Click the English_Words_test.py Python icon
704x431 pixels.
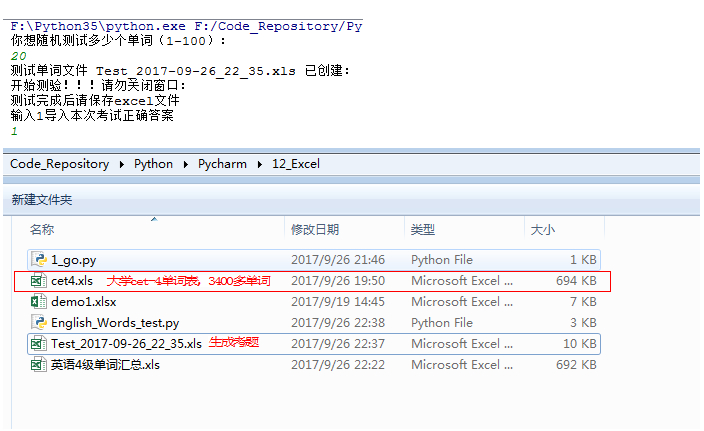[x=39, y=322]
